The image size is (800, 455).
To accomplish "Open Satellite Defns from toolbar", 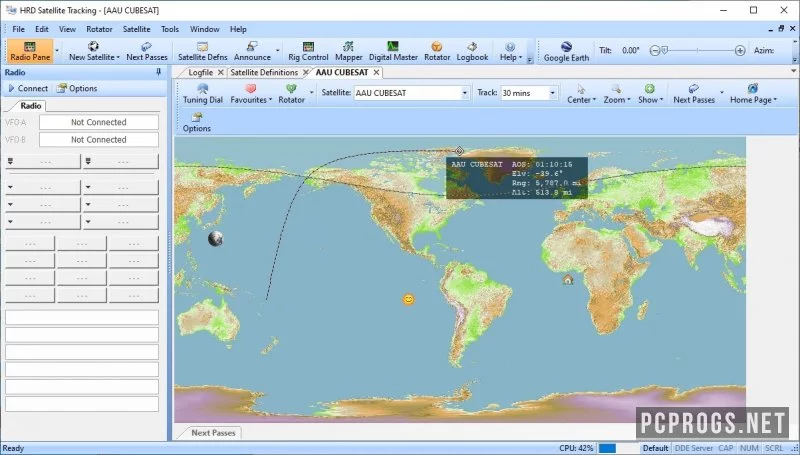I will point(203,51).
